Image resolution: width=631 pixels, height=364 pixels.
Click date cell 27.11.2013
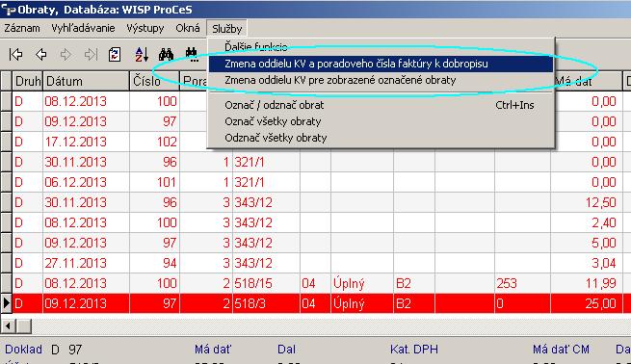(86, 263)
